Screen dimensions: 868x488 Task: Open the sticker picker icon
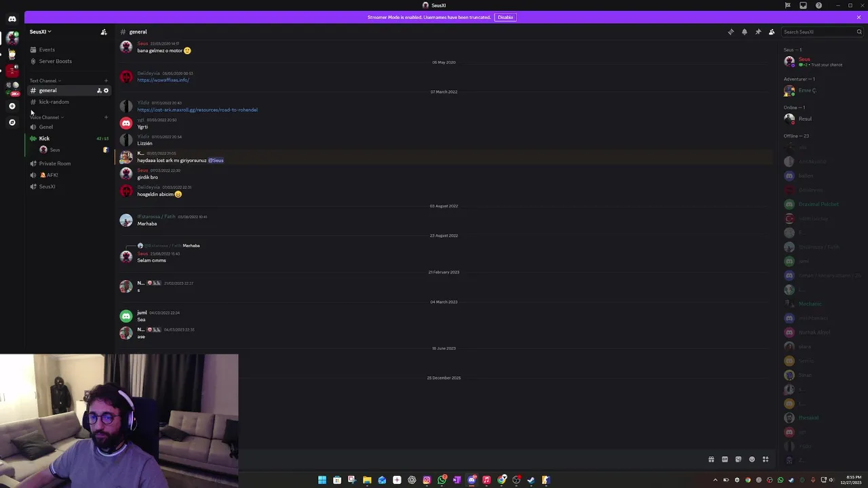pos(738,460)
